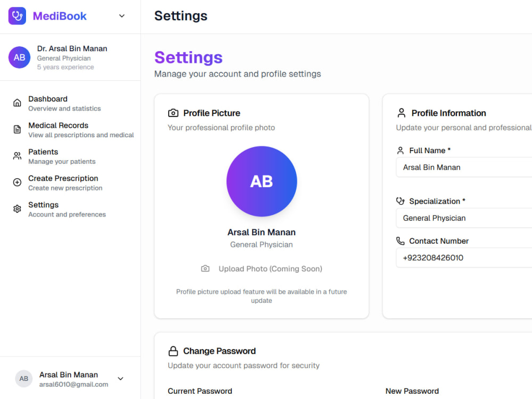The width and height of the screenshot is (532, 399).
Task: Click the Patients people icon
Action: coord(17,156)
